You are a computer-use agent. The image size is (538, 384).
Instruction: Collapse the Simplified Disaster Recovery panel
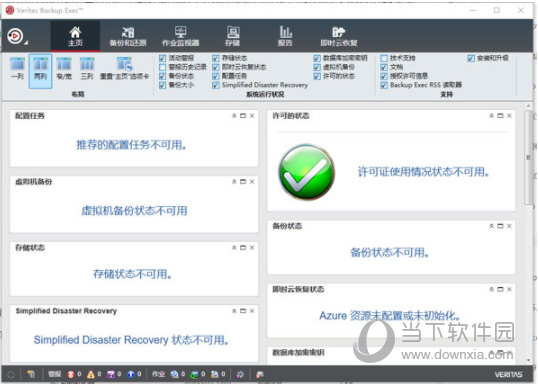(x=234, y=311)
